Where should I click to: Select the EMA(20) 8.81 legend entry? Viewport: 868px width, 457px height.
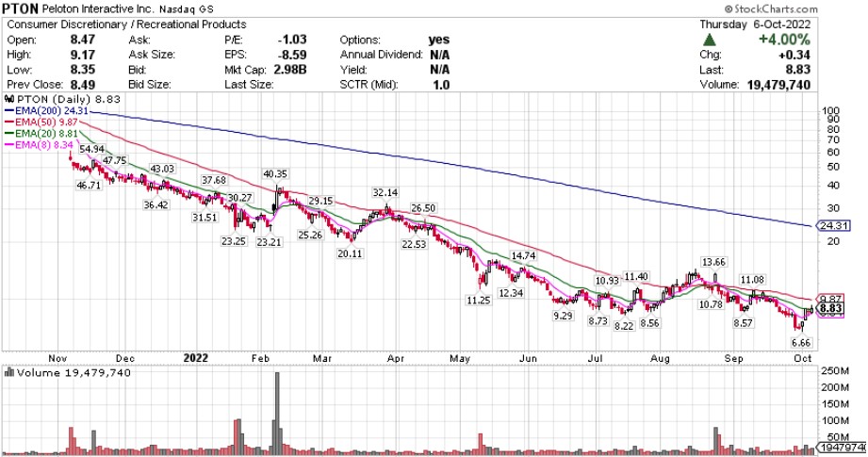41,134
